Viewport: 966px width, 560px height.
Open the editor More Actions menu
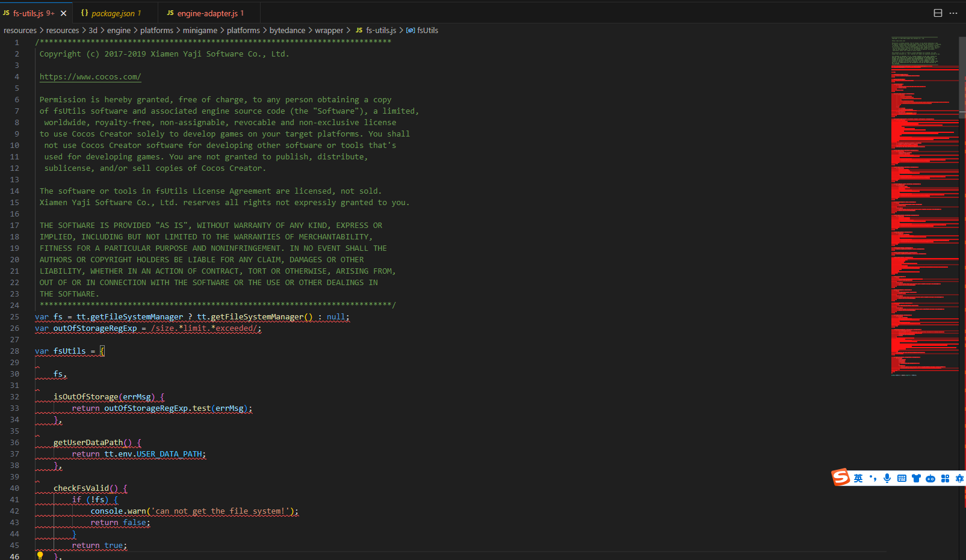tap(953, 13)
